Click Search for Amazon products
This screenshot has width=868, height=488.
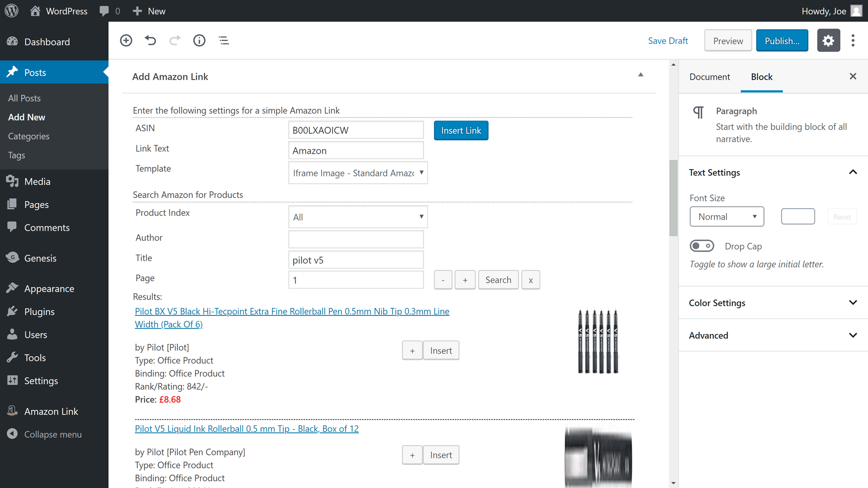tap(498, 279)
